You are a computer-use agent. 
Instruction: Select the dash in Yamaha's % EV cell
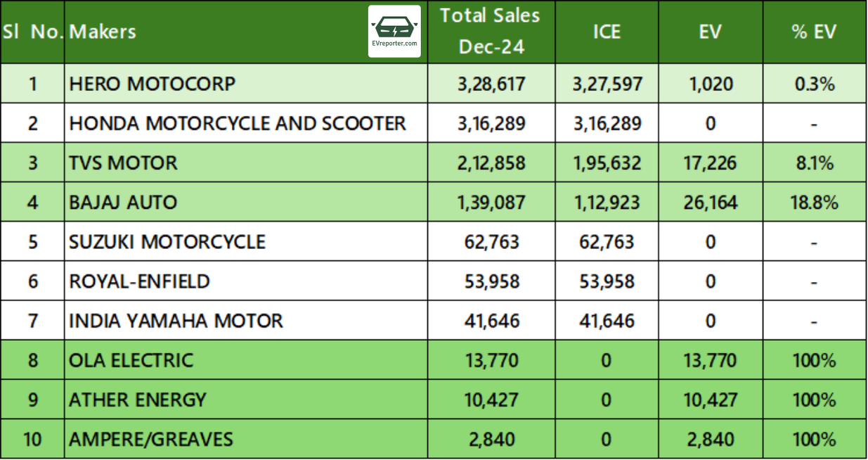click(814, 321)
